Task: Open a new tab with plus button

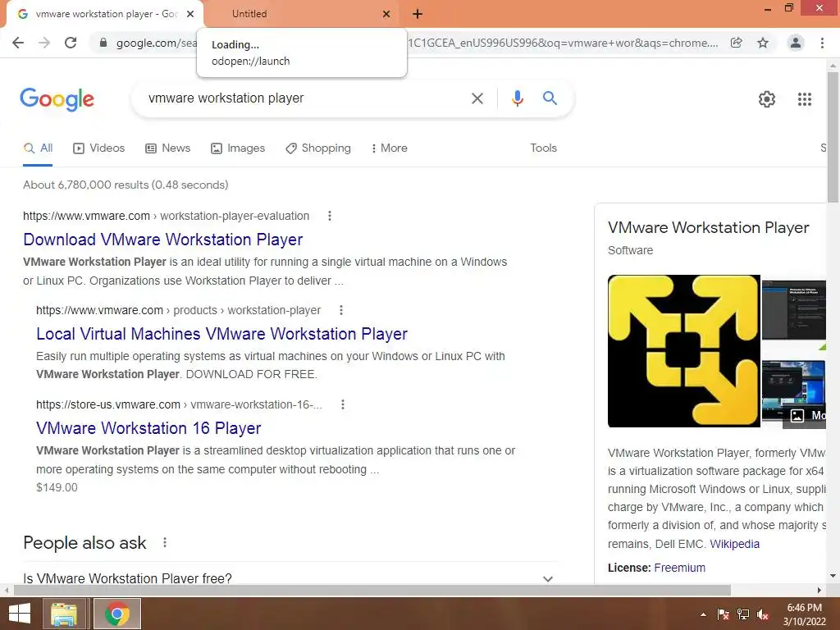Action: coord(418,14)
